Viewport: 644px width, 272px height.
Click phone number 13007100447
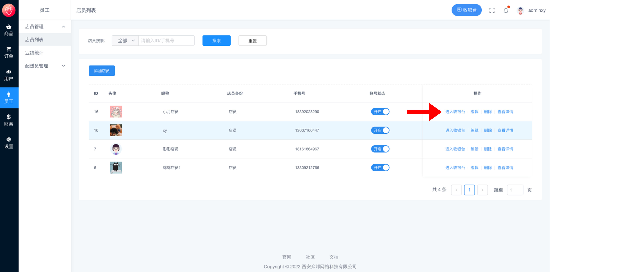pyautogui.click(x=307, y=130)
